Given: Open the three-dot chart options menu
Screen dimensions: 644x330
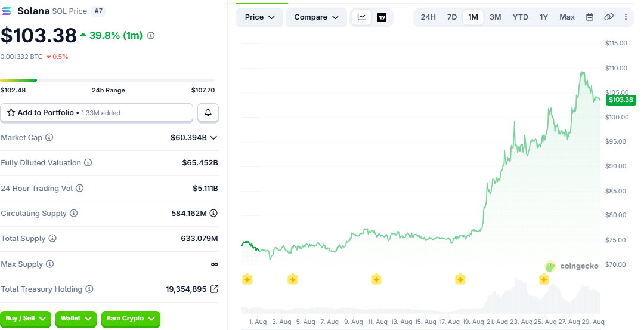Looking at the screenshot, I should (x=626, y=17).
